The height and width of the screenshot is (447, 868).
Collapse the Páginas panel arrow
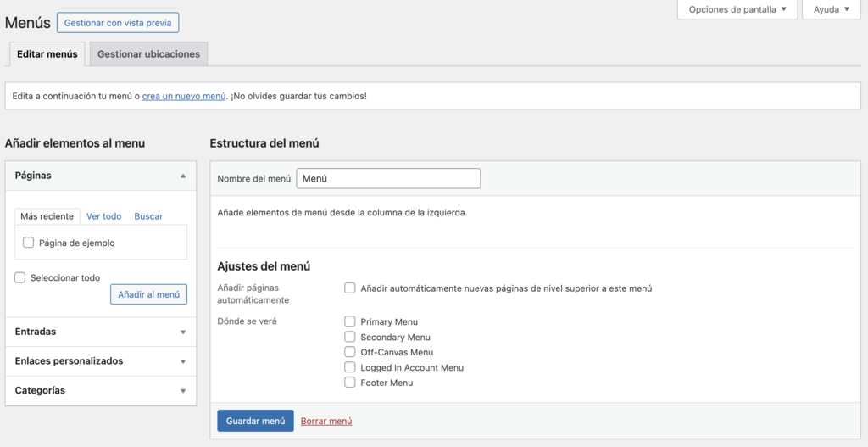(183, 176)
